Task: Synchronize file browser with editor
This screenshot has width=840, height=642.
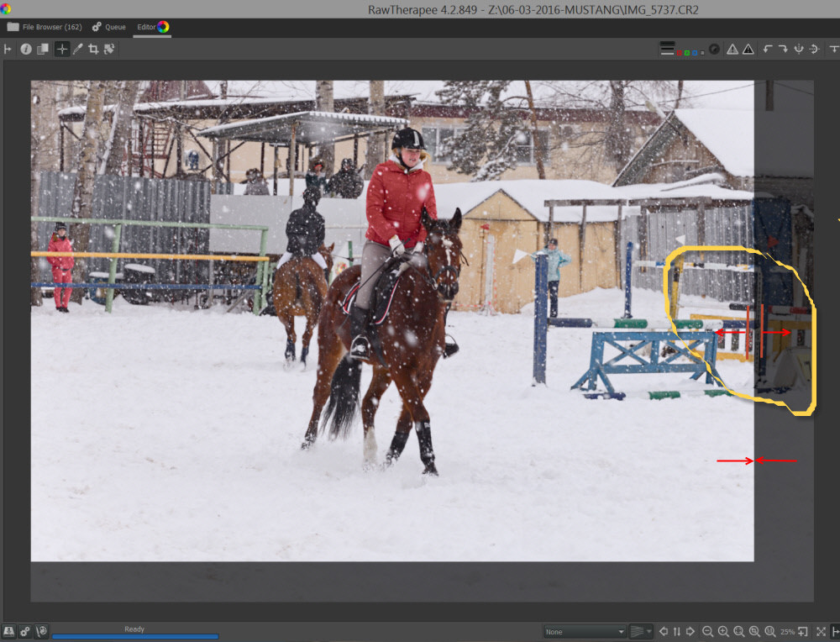Action: coord(677,632)
